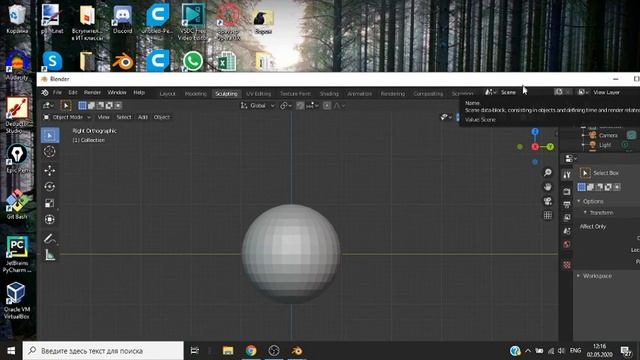This screenshot has height=360, width=640.
Task: Set selection mode to extend in header
Action: click(x=91, y=105)
